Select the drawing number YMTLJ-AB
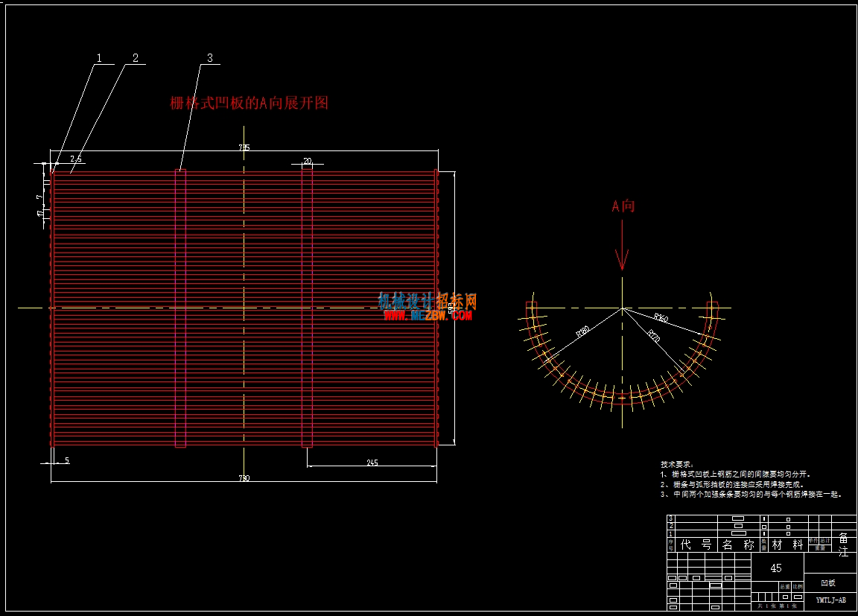This screenshot has height=616, width=858. coord(830,600)
